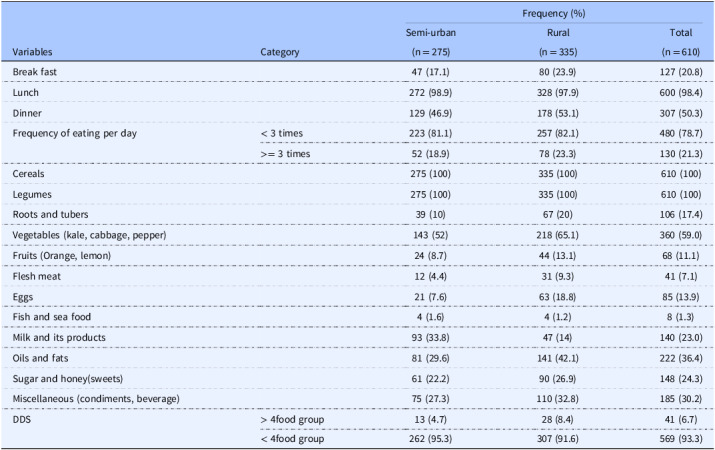
Task: Click the 'Semi-urban' column heading
Action: 430,33
